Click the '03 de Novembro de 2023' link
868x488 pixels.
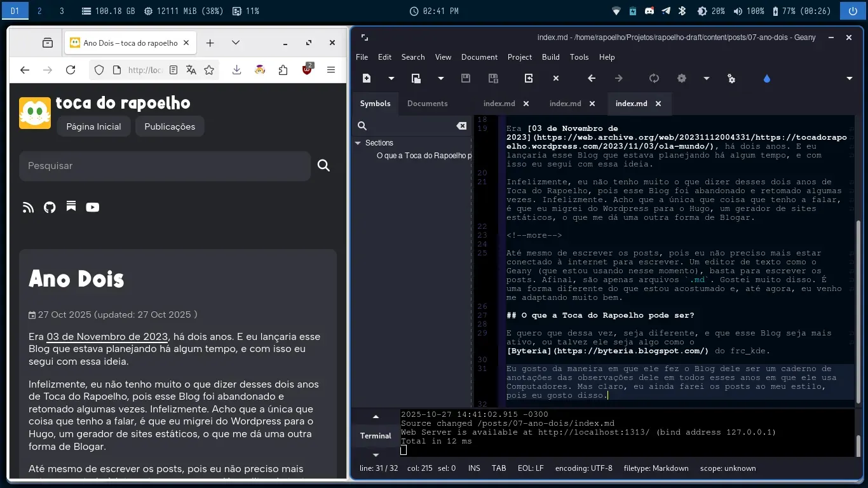click(107, 336)
